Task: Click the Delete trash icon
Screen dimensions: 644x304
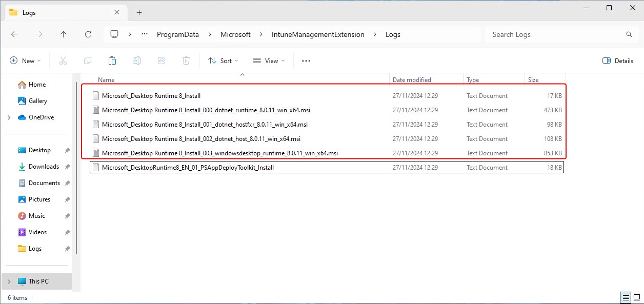Action: (186, 60)
